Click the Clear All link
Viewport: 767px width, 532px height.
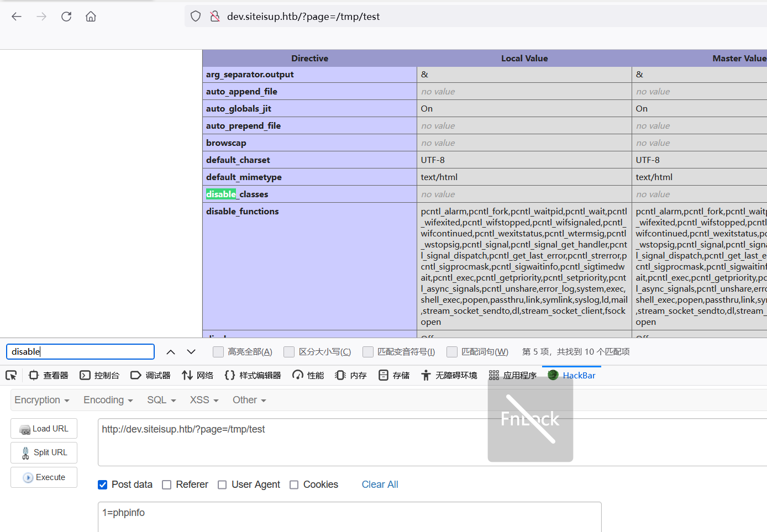(x=380, y=484)
